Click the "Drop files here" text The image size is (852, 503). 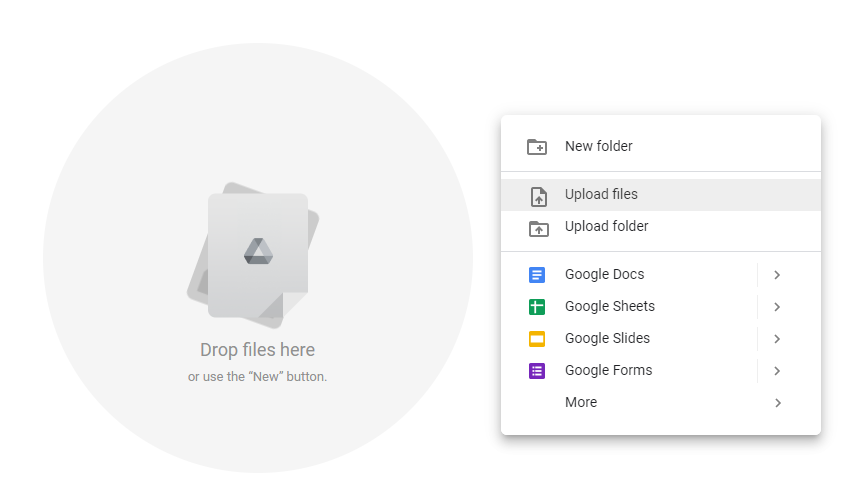tap(257, 350)
